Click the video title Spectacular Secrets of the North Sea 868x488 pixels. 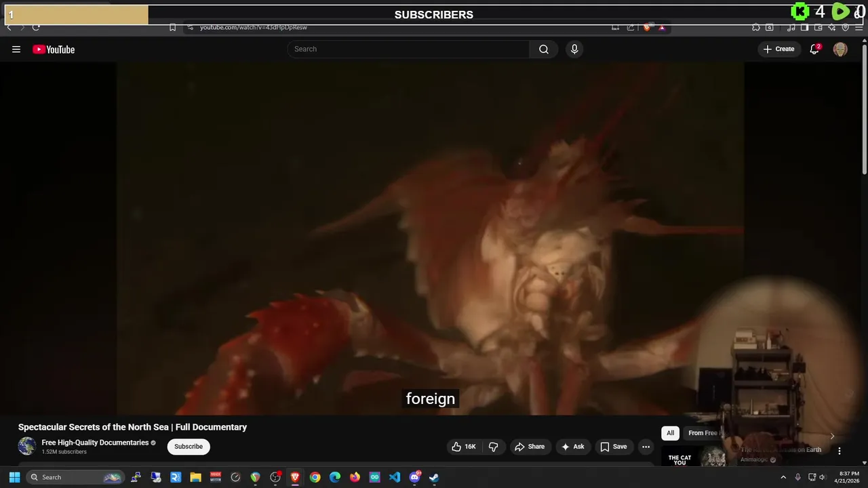click(132, 427)
